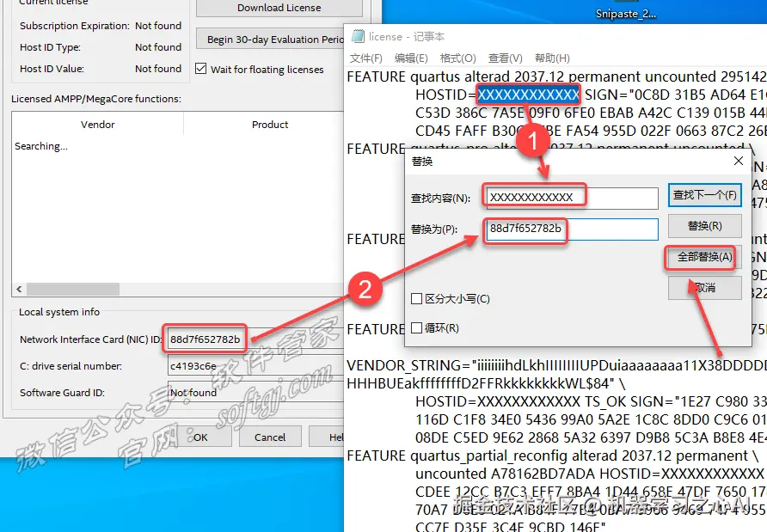
Task: Toggle Wait for floating licenses checkbox
Action: tap(200, 69)
